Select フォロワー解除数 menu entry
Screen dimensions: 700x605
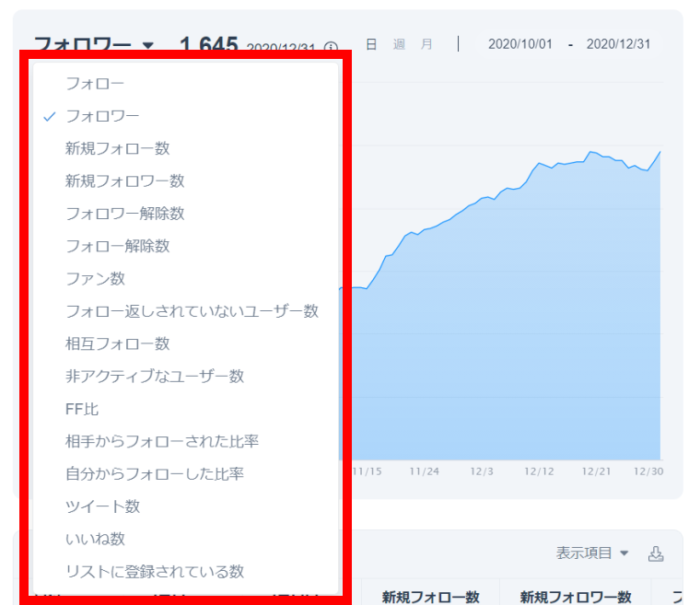click(x=124, y=214)
